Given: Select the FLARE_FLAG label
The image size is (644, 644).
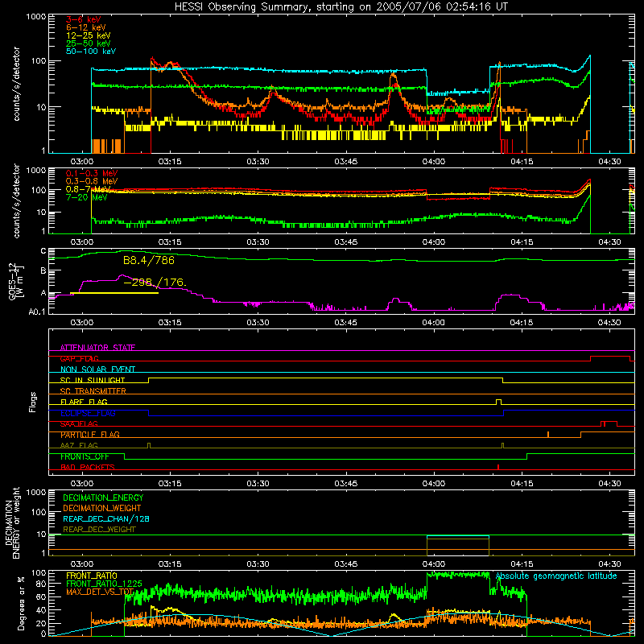Looking at the screenshot, I should [x=84, y=402].
